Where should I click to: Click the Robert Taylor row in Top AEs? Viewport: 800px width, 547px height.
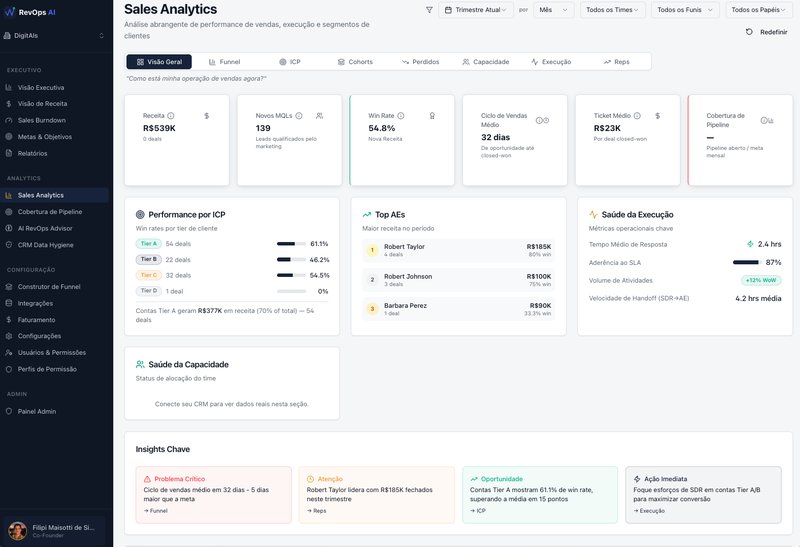click(458, 250)
